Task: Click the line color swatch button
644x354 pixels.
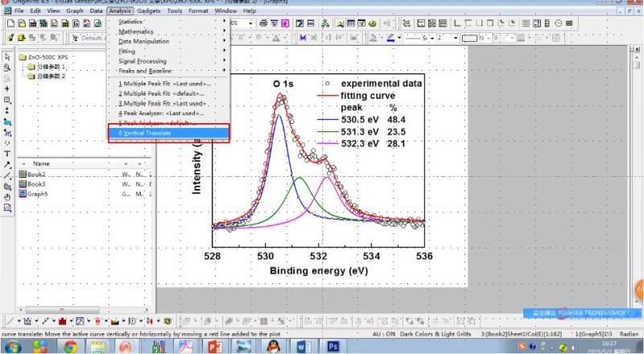Action: [x=390, y=38]
